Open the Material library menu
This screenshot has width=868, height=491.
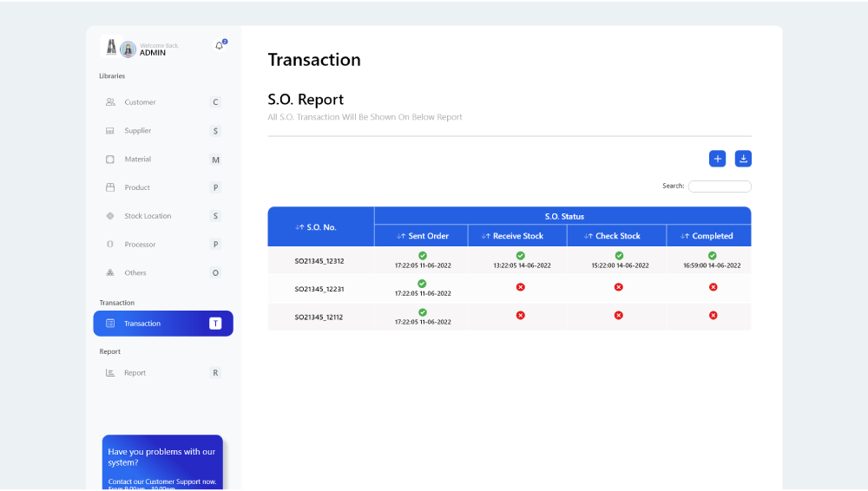[137, 160]
